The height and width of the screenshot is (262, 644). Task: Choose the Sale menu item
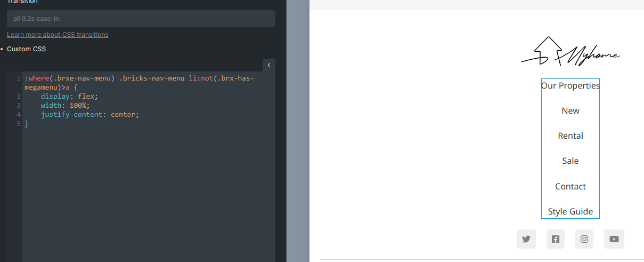(570, 161)
